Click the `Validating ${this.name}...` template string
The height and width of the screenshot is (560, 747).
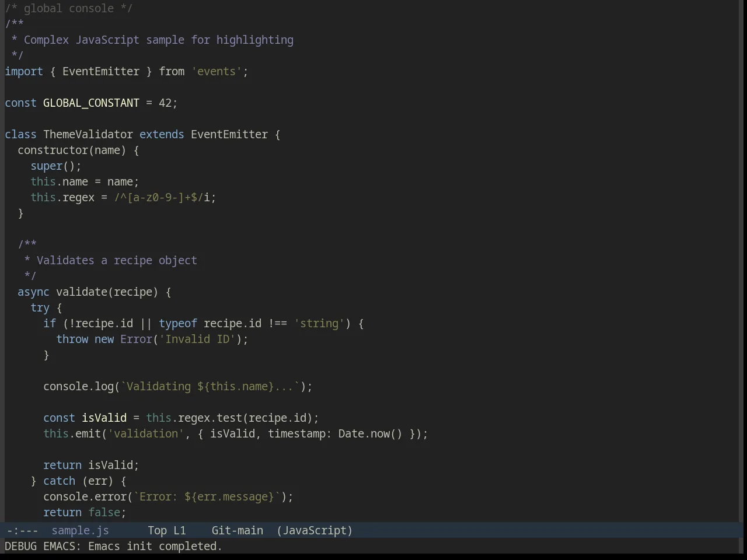point(210,386)
